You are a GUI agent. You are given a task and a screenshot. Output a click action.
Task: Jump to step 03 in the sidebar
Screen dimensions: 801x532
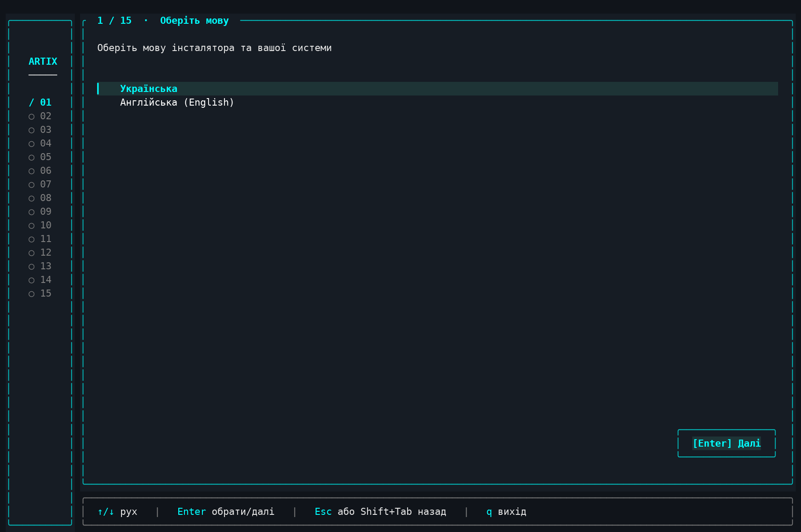point(40,130)
